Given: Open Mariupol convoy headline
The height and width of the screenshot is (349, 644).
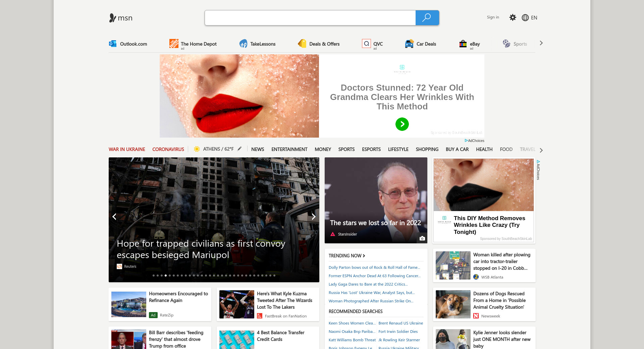Looking at the screenshot, I should pyautogui.click(x=201, y=249).
